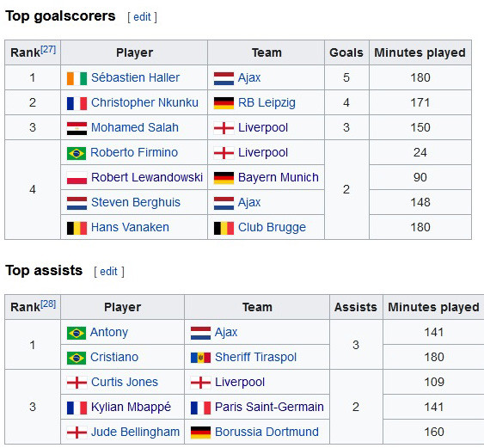The width and height of the screenshot is (484, 448).
Task: Open reference 28 in assists table
Action: pos(48,304)
